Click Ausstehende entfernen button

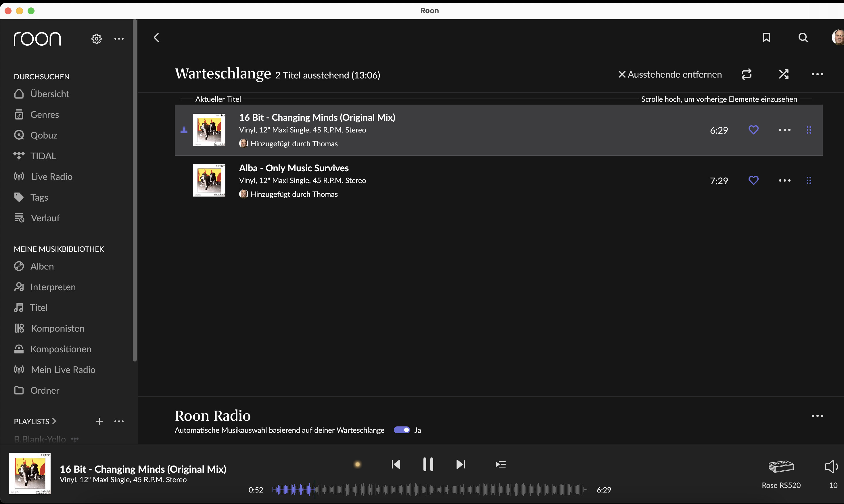tap(670, 74)
